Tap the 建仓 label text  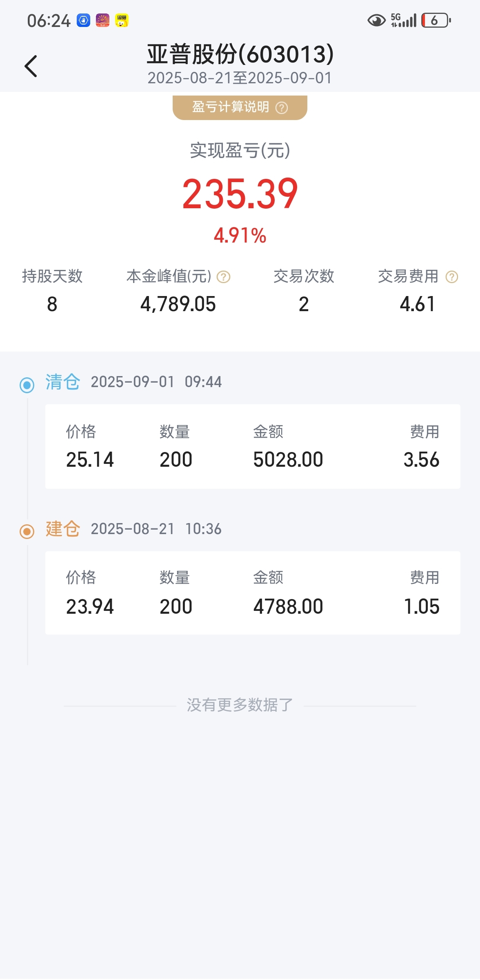point(62,529)
